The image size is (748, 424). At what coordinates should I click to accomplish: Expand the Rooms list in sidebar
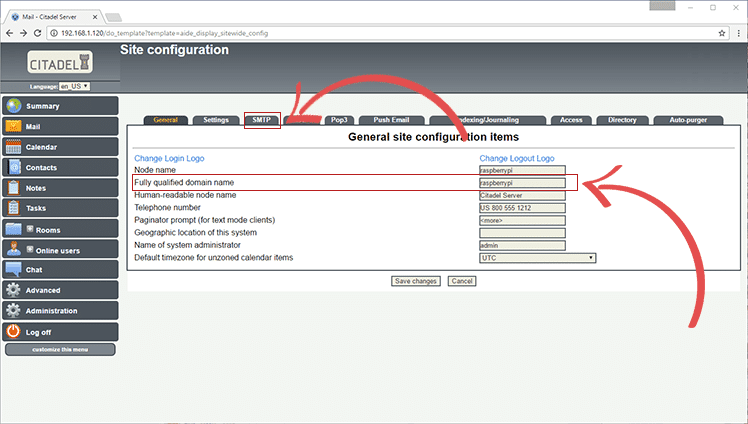[30, 229]
